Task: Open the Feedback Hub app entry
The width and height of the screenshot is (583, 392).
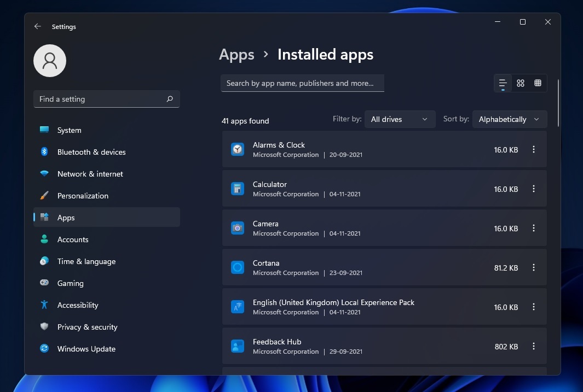Action: 383,346
